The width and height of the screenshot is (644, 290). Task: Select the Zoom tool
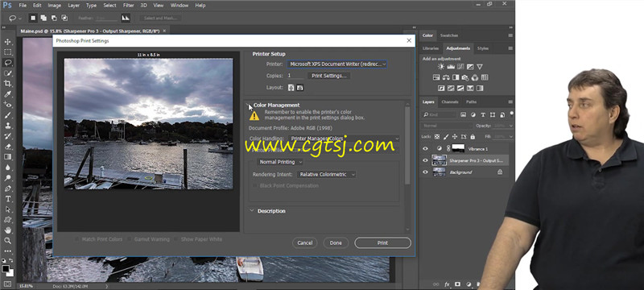(x=8, y=241)
